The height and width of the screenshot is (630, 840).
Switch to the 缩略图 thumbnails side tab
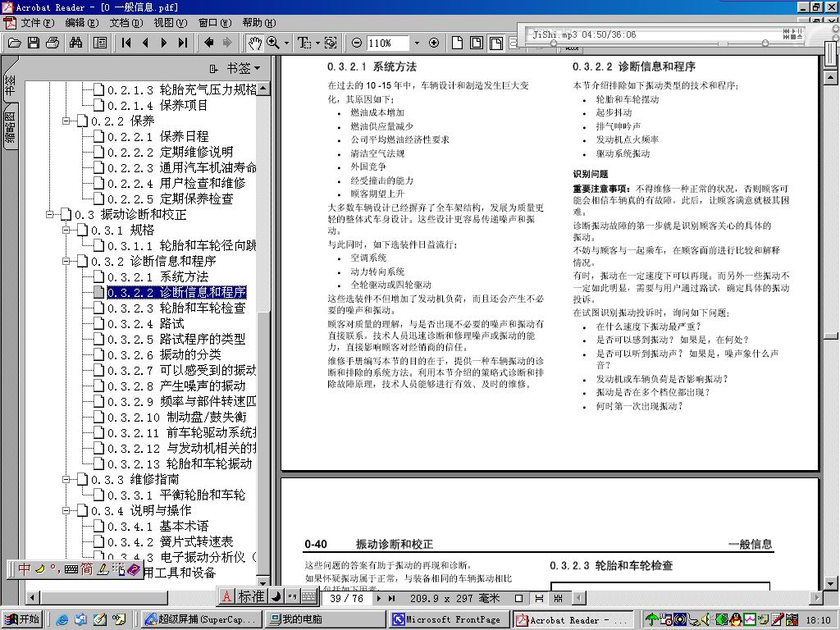pyautogui.click(x=10, y=127)
